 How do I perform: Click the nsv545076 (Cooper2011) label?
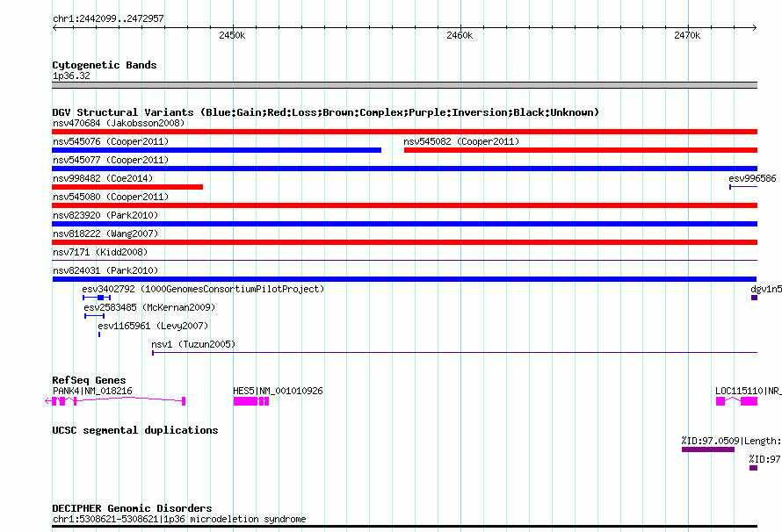tap(111, 141)
